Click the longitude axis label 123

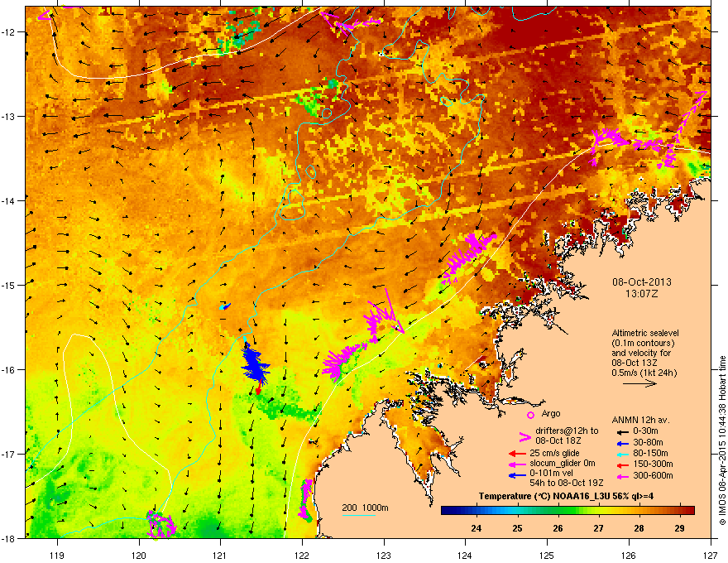pos(384,555)
